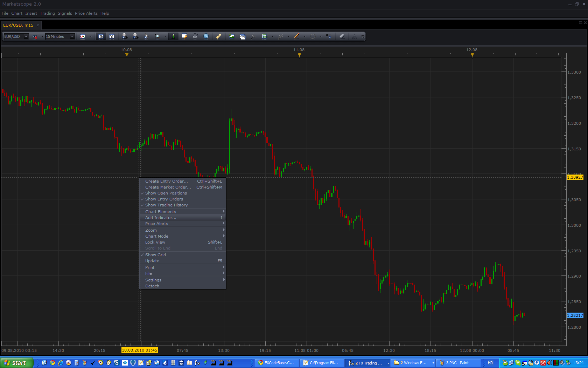Expand arrow next to chart type icon

coord(91,36)
